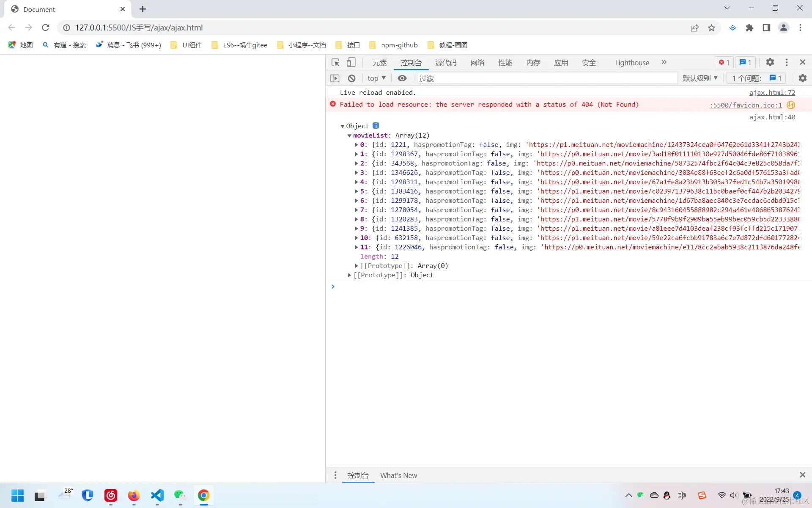
Task: Create a live expression with eye icon
Action: [x=402, y=78]
